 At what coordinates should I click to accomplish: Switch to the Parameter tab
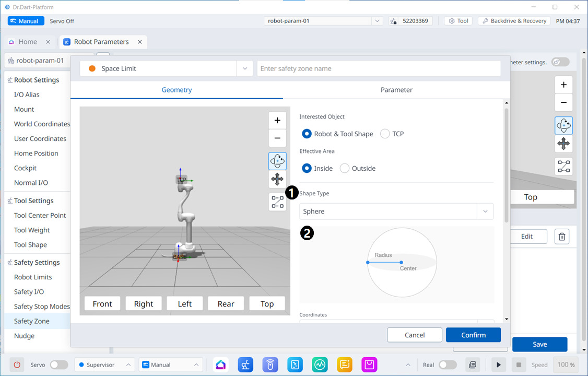click(396, 90)
